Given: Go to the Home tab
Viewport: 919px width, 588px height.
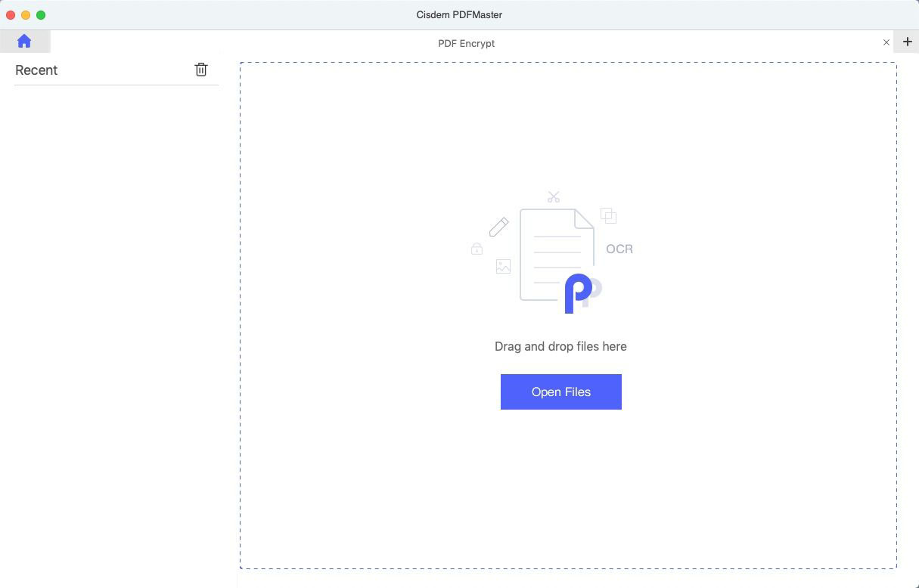Looking at the screenshot, I should 24,42.
